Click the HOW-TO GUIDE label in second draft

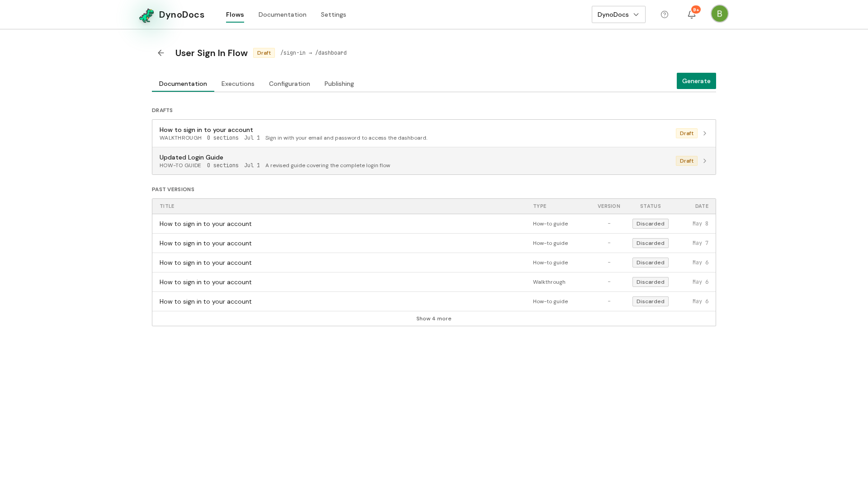point(180,165)
